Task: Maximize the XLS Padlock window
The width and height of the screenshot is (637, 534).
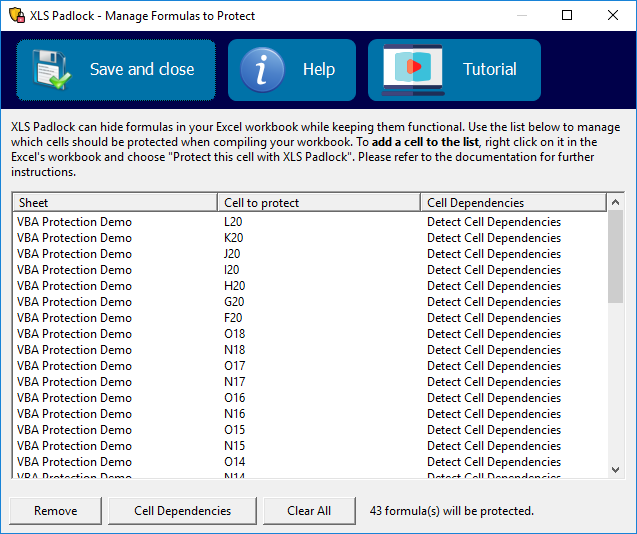Action: pos(567,15)
